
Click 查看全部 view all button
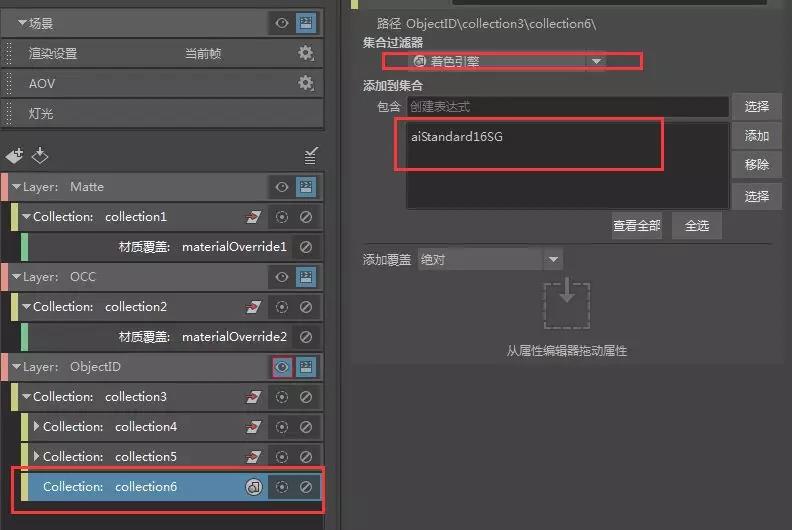[637, 225]
